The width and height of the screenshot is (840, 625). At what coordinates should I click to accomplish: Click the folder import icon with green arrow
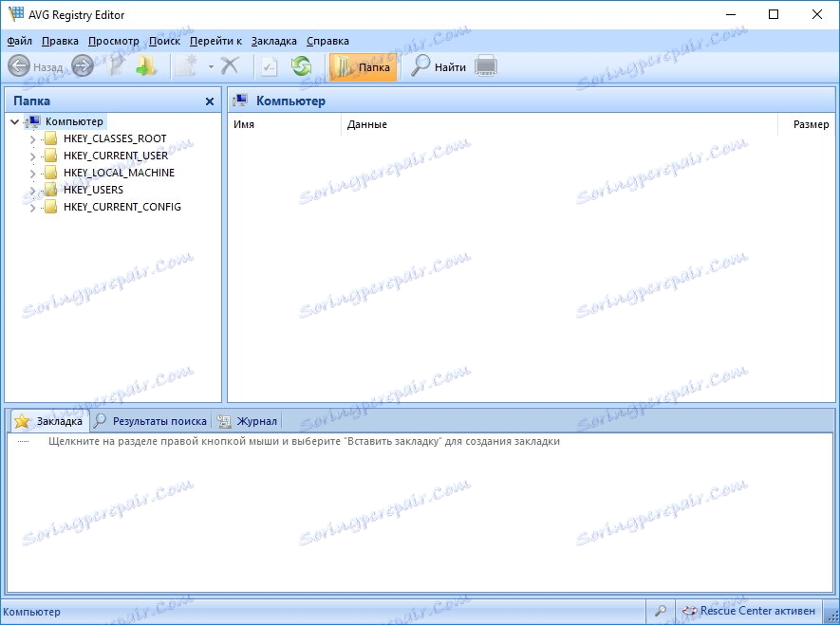click(144, 65)
